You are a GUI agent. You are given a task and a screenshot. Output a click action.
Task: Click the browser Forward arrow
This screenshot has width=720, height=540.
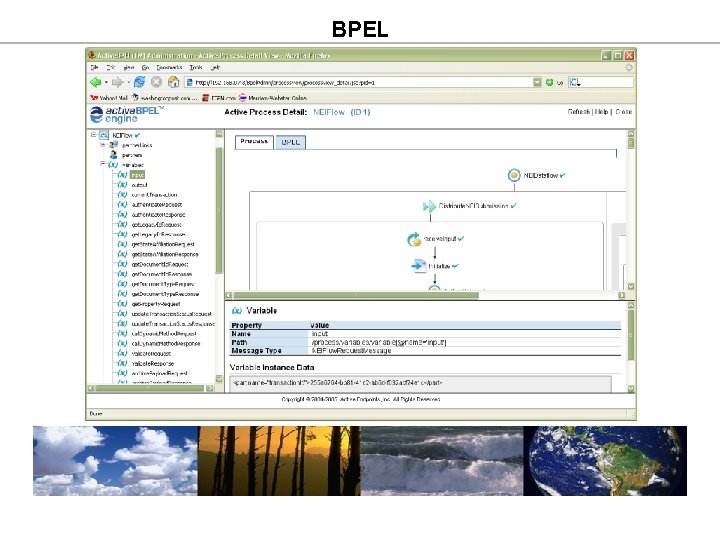(118, 82)
